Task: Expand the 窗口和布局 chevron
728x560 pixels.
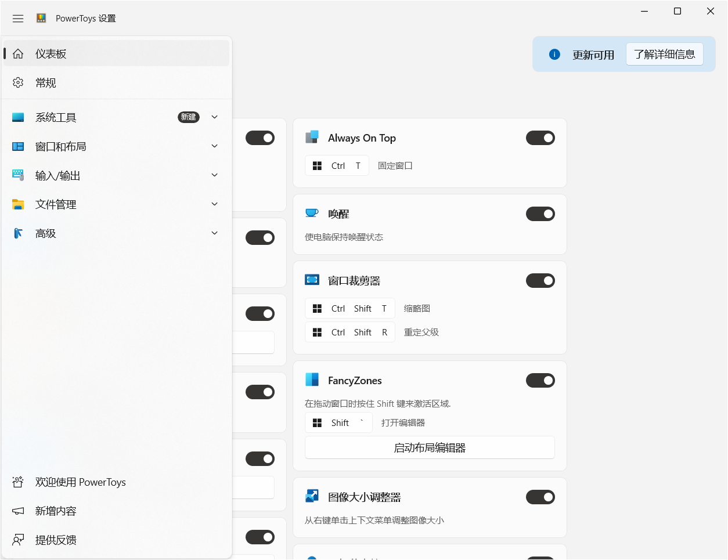Action: click(215, 146)
